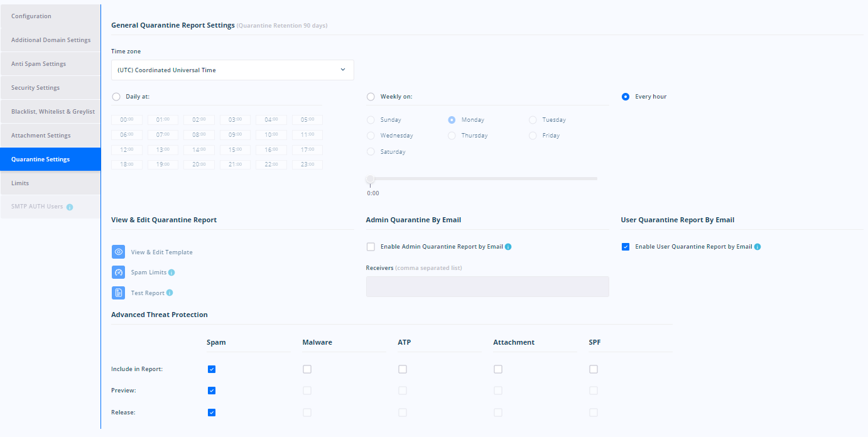868x437 pixels.
Task: Click the Spam Limits gauge icon
Action: point(118,272)
